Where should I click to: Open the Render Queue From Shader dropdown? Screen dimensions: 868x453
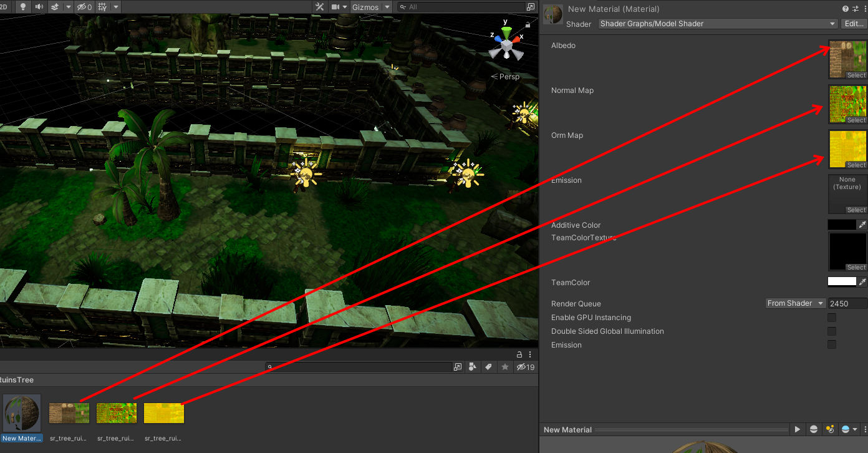[795, 303]
